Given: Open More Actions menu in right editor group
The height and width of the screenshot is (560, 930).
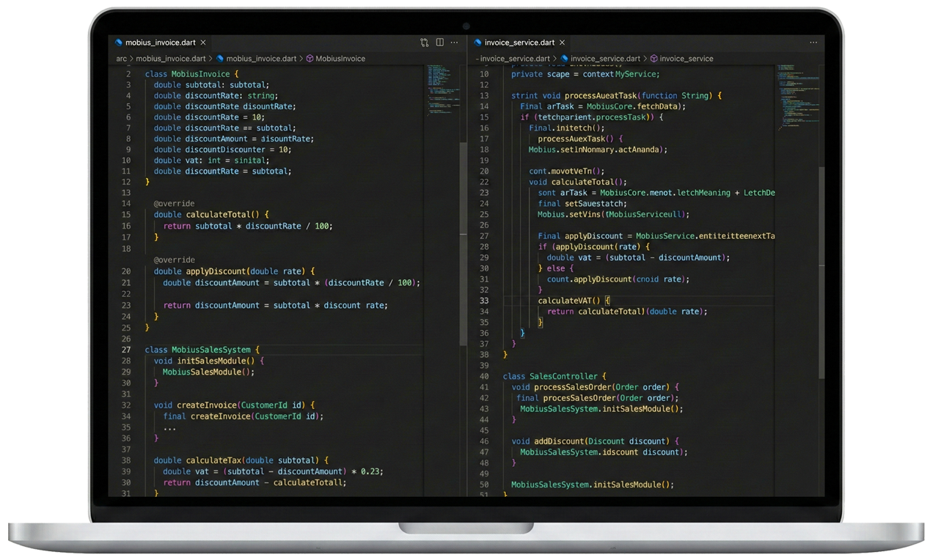Looking at the screenshot, I should click(813, 43).
